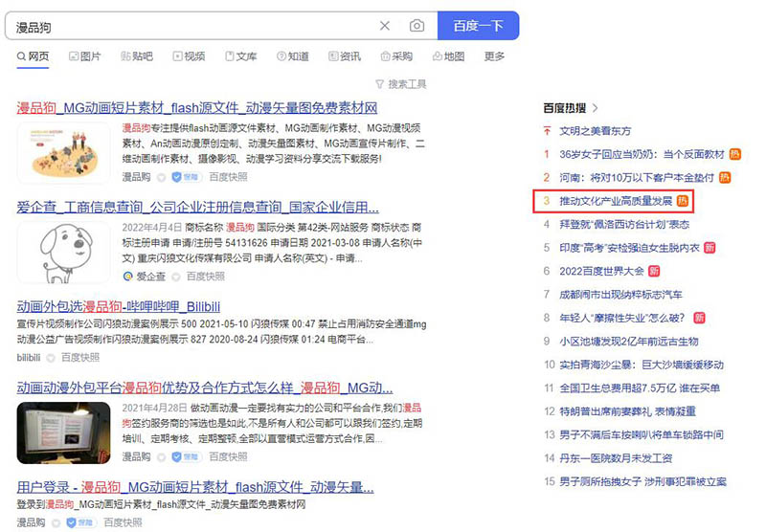The image size is (766, 532).
Task: Open hot search 推动文化产业高质量发展
Action: [616, 201]
